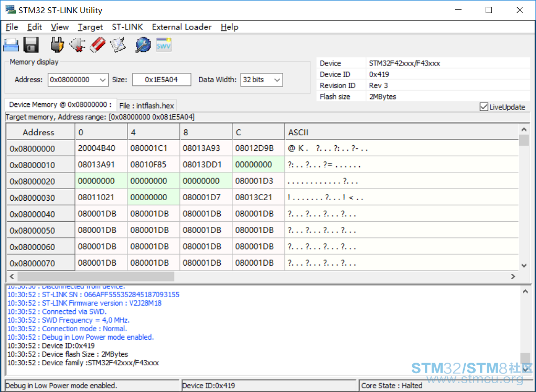This screenshot has height=392, width=536.
Task: Click memory cell 080001D7
Action: click(206, 198)
